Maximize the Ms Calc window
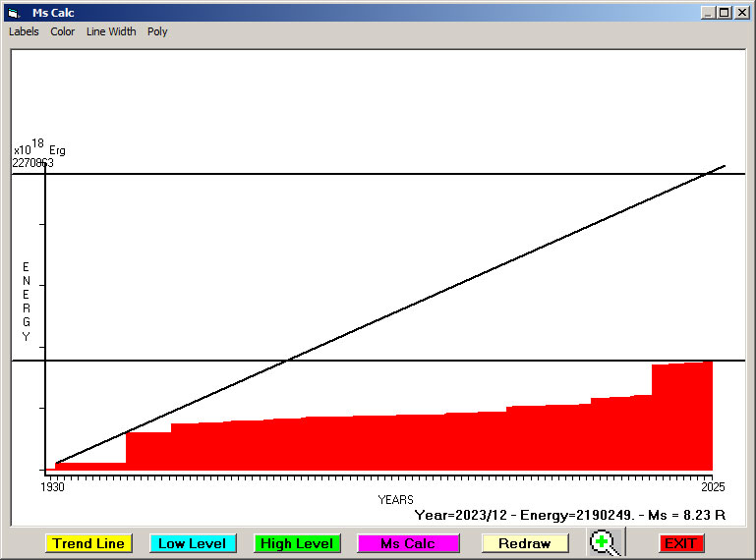 tap(725, 13)
